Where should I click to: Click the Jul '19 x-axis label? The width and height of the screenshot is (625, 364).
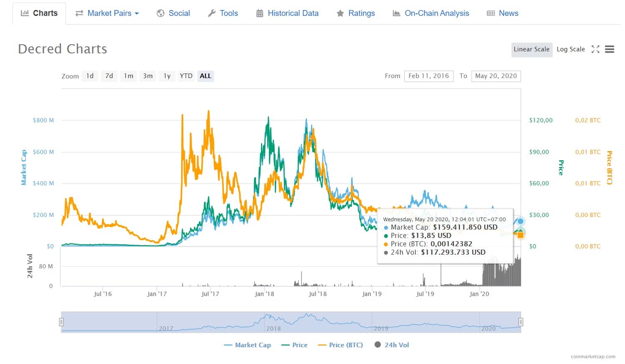click(x=425, y=294)
